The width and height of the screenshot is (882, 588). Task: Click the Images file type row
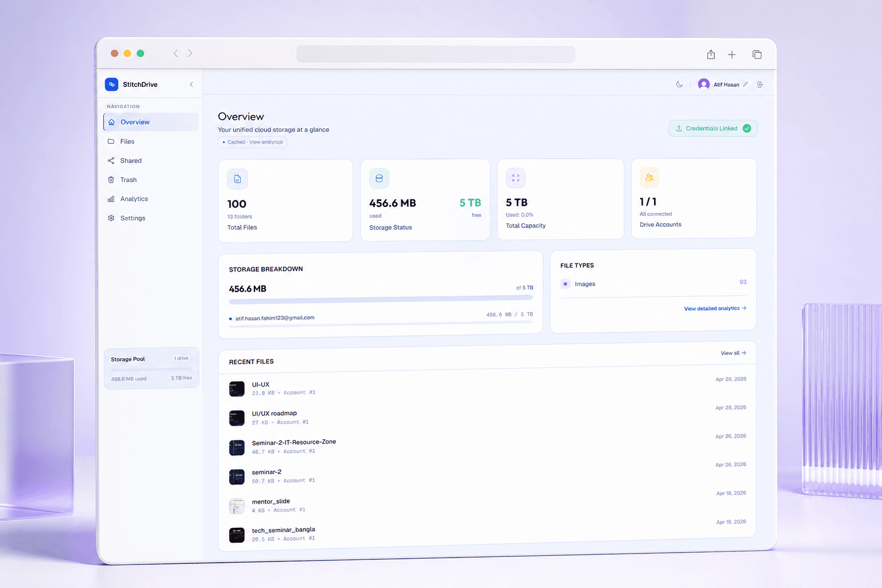coord(653,284)
